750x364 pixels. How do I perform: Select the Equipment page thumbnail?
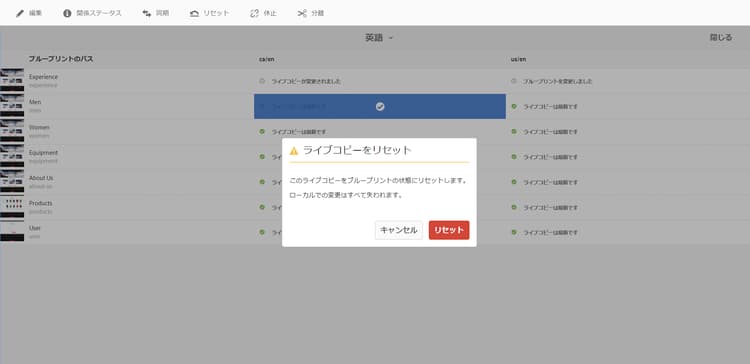click(12, 156)
